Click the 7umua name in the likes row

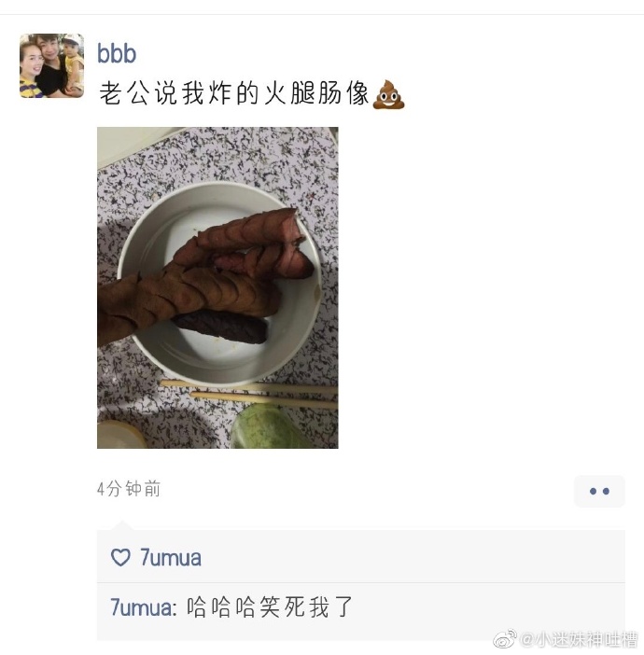(170, 558)
